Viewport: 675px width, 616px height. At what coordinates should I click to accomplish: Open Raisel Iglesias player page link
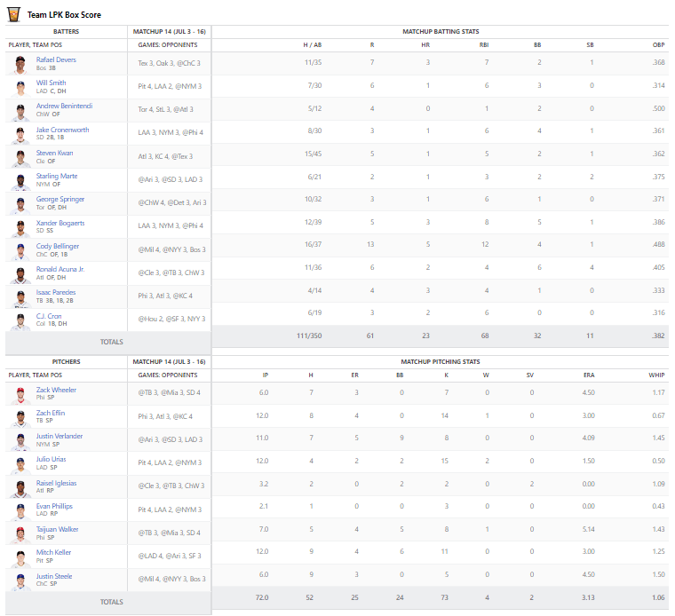56,483
